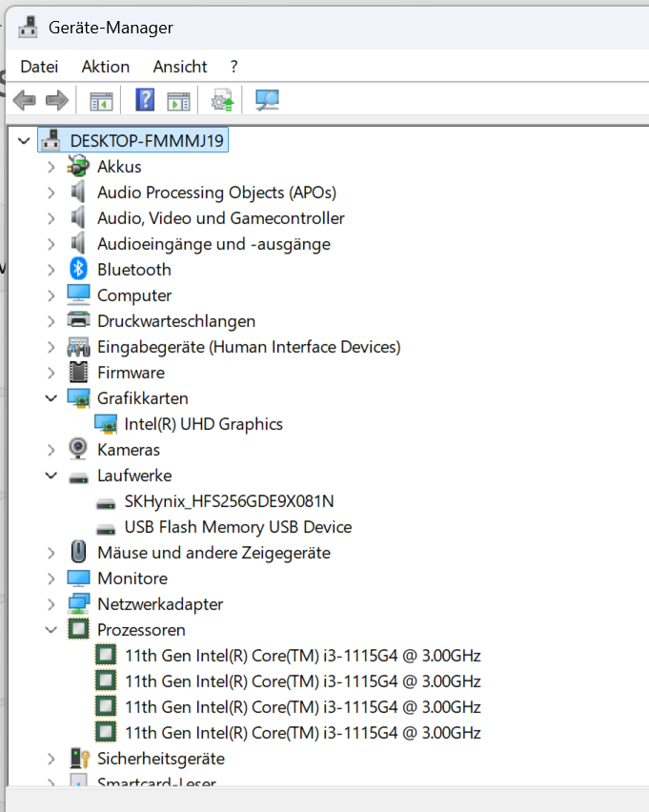Screen dimensions: 649x812
Task: Collapse the Grafikkarten category
Action: 51,398
